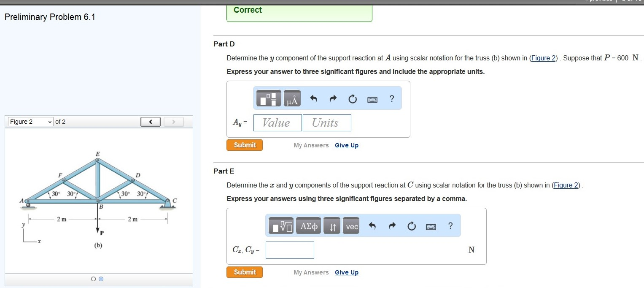The image size is (644, 288).
Task: Click the previous figure left arrow
Action: coord(150,121)
